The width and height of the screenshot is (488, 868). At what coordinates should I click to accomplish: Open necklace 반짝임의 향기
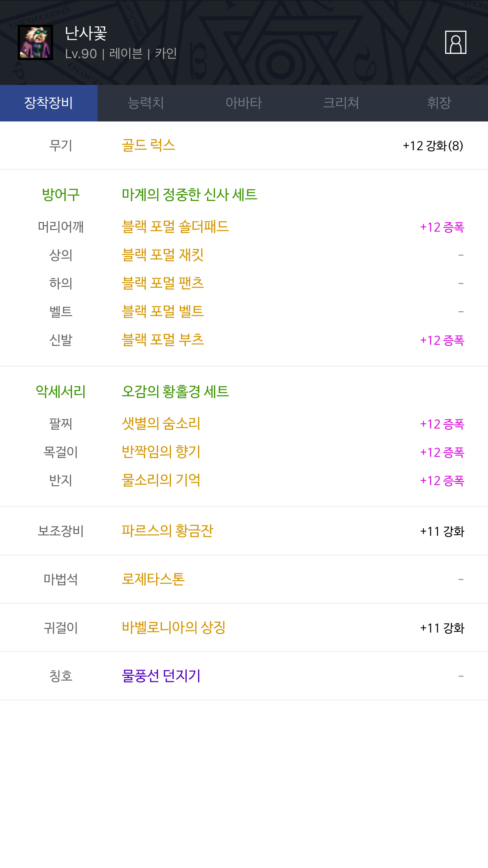(x=161, y=452)
